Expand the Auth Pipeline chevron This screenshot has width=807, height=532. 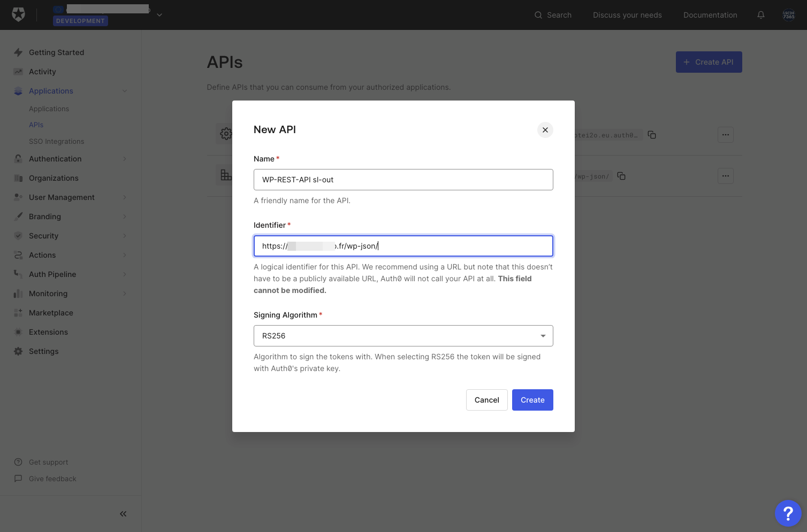pyautogui.click(x=125, y=274)
